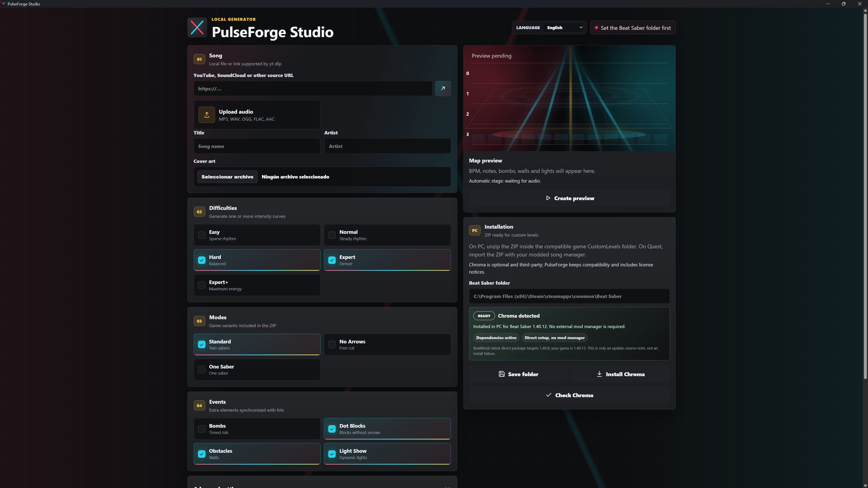Screen dimensions: 868x488
Task: Click the PC badge next to Installation
Action: (x=474, y=230)
